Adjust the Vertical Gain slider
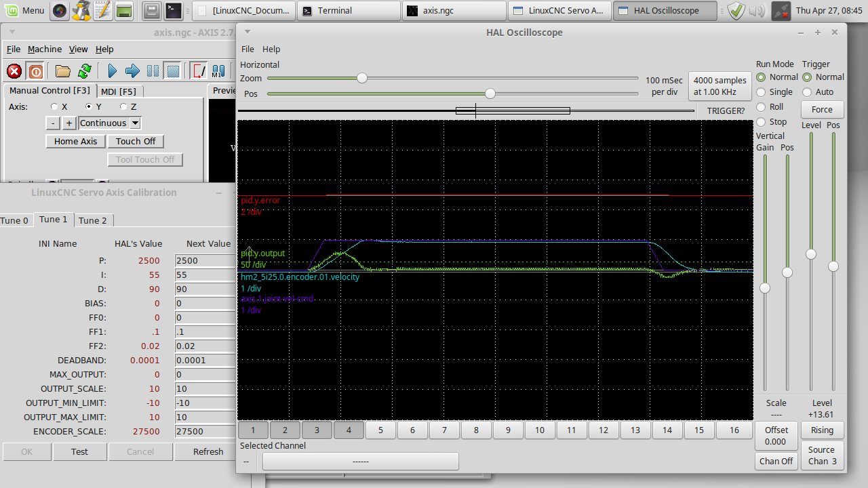This screenshot has height=488, width=868. [765, 288]
